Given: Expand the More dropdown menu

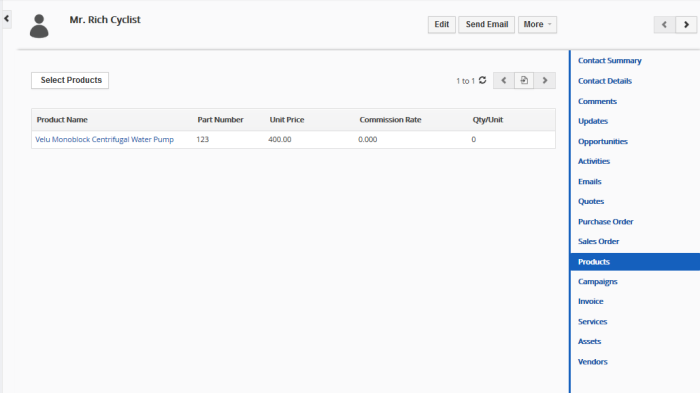Looking at the screenshot, I should (x=537, y=25).
